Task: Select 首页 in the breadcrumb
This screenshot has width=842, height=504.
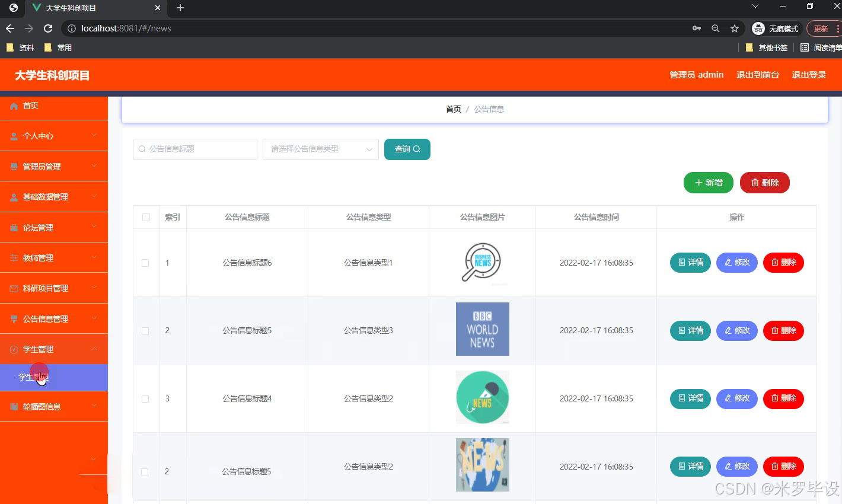Action: coord(453,109)
